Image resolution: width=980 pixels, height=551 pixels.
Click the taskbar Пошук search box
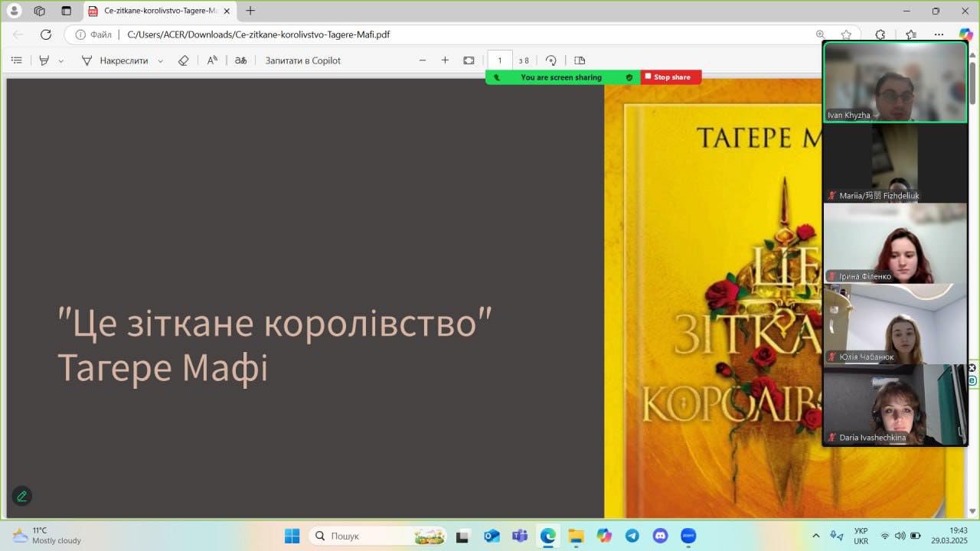pos(379,536)
